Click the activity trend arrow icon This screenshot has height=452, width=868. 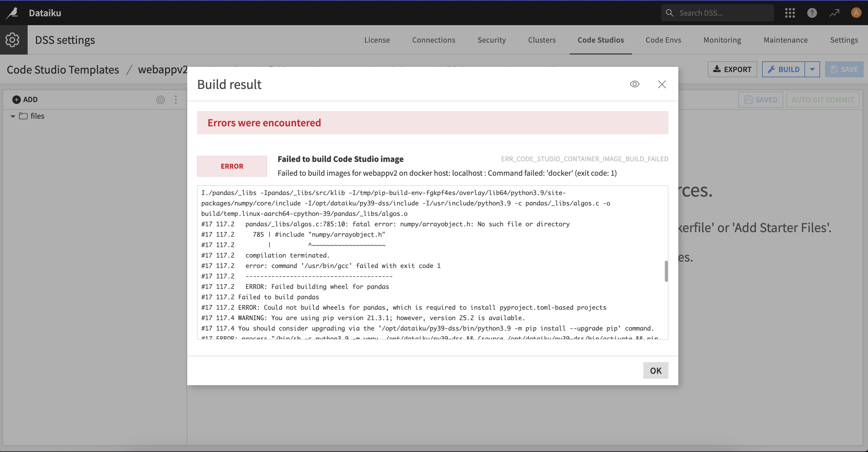(x=834, y=13)
